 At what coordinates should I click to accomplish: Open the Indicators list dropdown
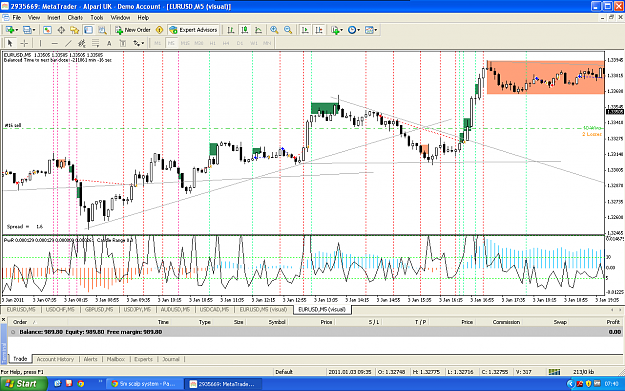tap(337, 30)
